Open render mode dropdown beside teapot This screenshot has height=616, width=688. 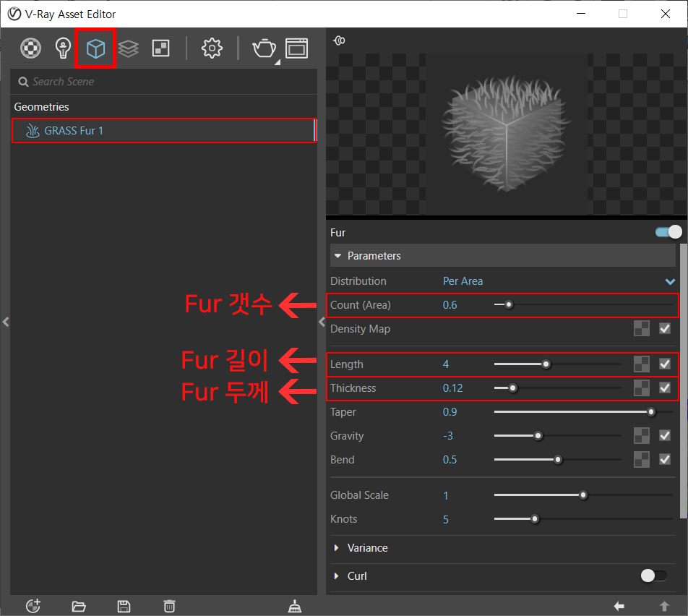(278, 62)
